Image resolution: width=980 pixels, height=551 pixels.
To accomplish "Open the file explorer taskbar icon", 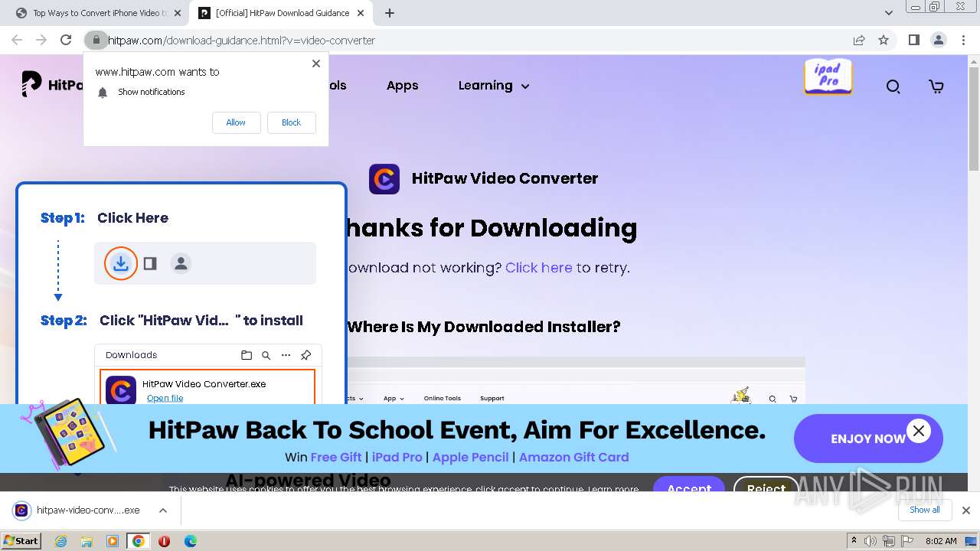I will tap(87, 541).
